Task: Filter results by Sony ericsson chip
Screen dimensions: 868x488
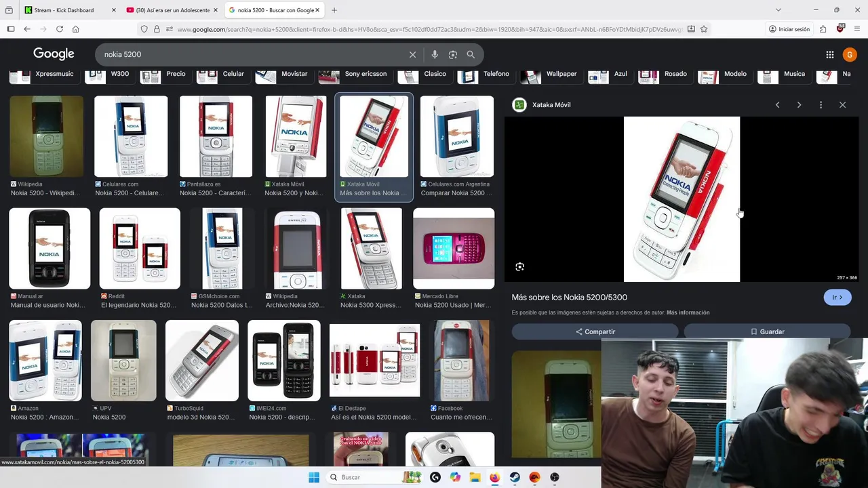Action: click(x=354, y=74)
